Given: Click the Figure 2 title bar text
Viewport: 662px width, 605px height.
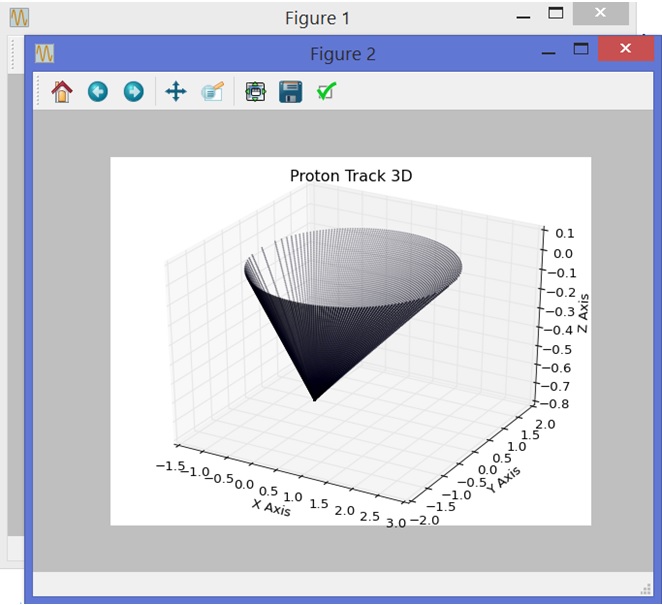Looking at the screenshot, I should tap(342, 54).
